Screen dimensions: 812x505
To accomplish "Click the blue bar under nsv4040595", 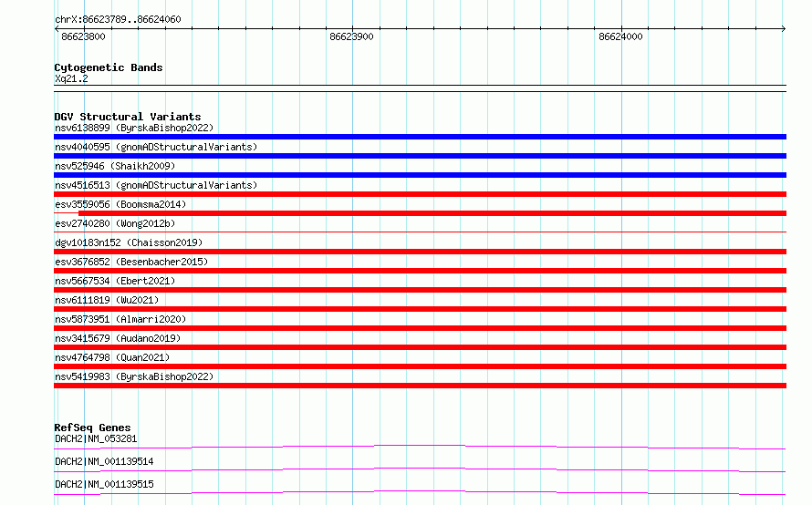I will coord(420,156).
